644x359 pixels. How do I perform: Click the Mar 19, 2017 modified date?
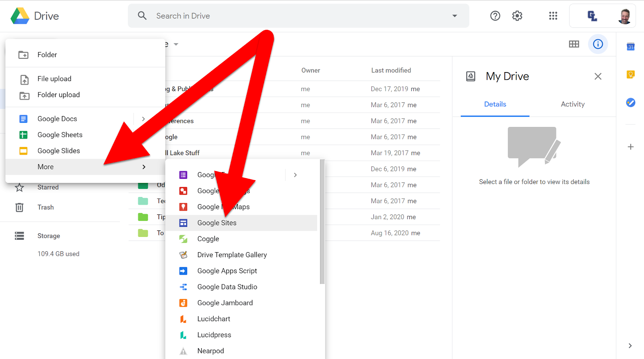point(390,153)
